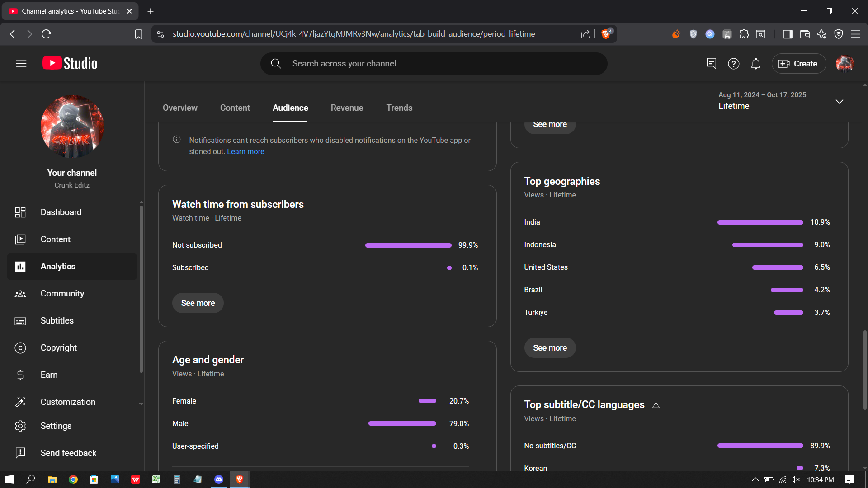Click the hamburger menu icon beside Studio logo
This screenshot has height=488, width=868.
[x=21, y=64]
